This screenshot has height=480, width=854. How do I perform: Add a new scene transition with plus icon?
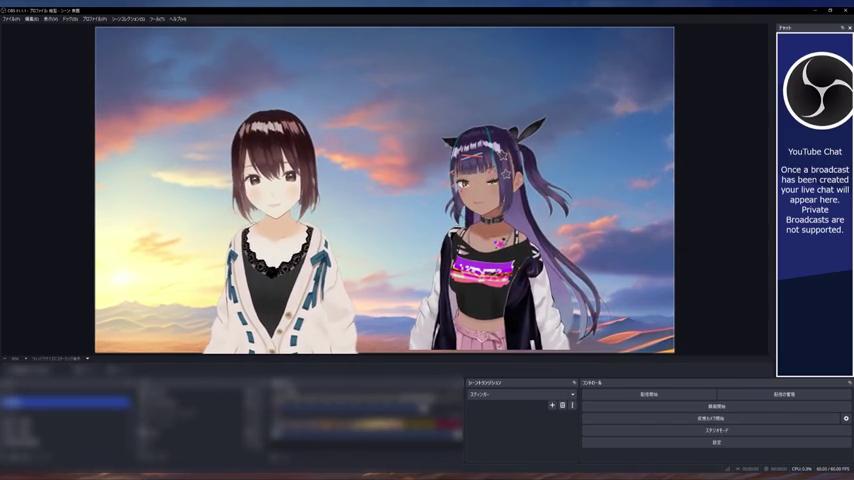click(x=552, y=405)
